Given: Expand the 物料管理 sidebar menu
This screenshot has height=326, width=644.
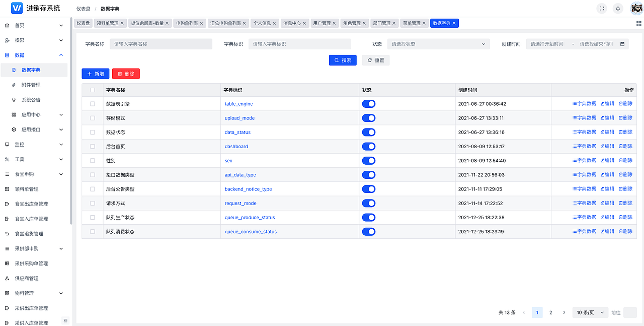Looking at the screenshot, I should (x=34, y=293).
